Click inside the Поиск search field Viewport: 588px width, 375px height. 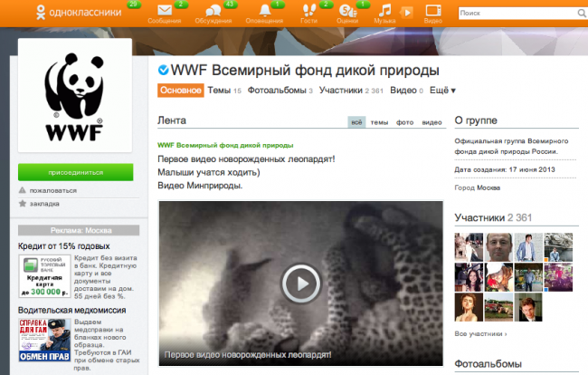[x=517, y=14]
